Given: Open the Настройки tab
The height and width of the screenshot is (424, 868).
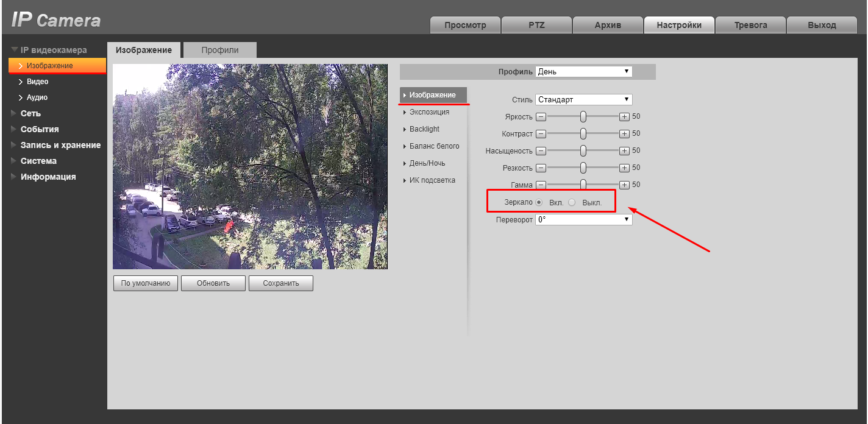Looking at the screenshot, I should [679, 25].
